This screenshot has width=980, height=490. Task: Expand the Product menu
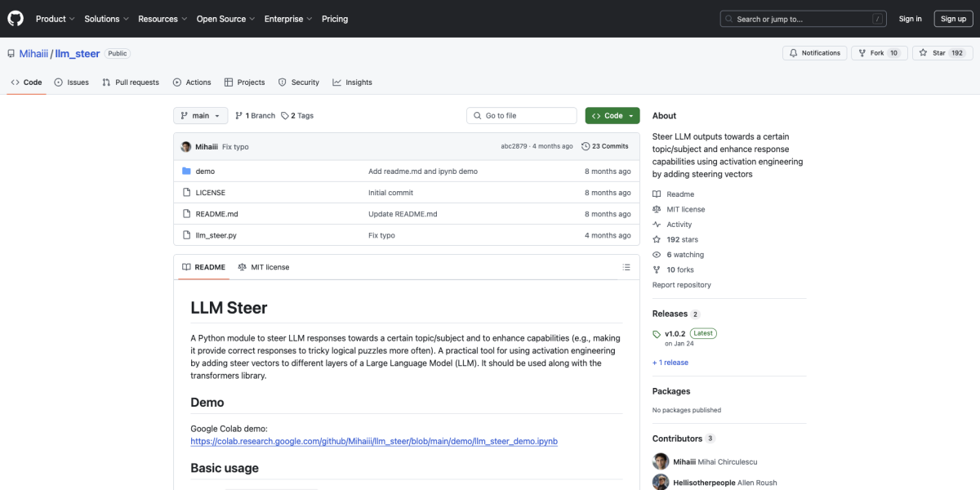coord(55,19)
